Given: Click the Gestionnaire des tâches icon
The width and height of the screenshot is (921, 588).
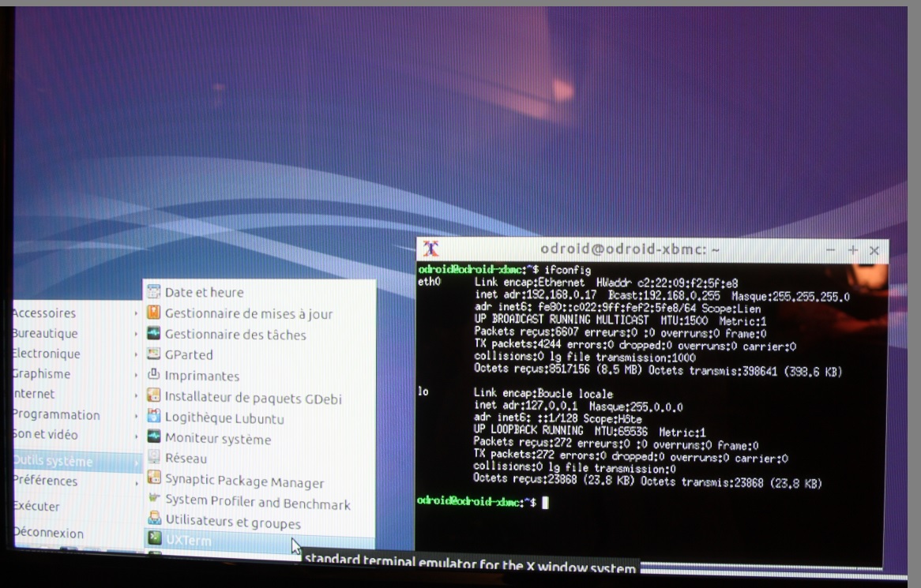Looking at the screenshot, I should [x=154, y=334].
